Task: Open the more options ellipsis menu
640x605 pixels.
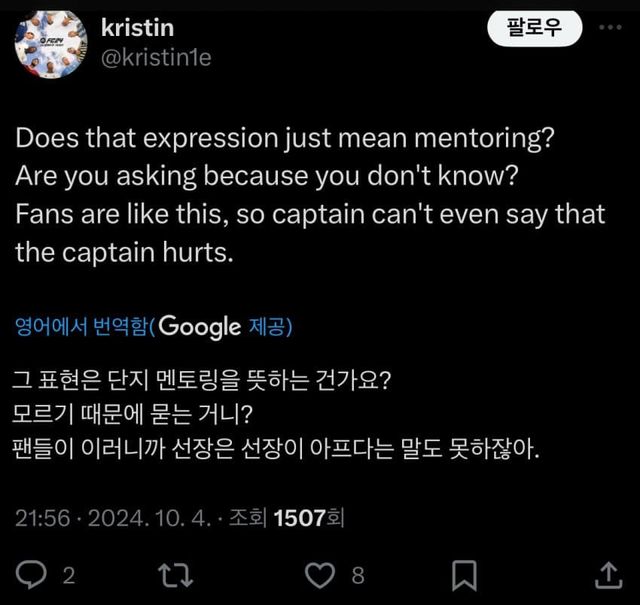Action: tap(609, 28)
